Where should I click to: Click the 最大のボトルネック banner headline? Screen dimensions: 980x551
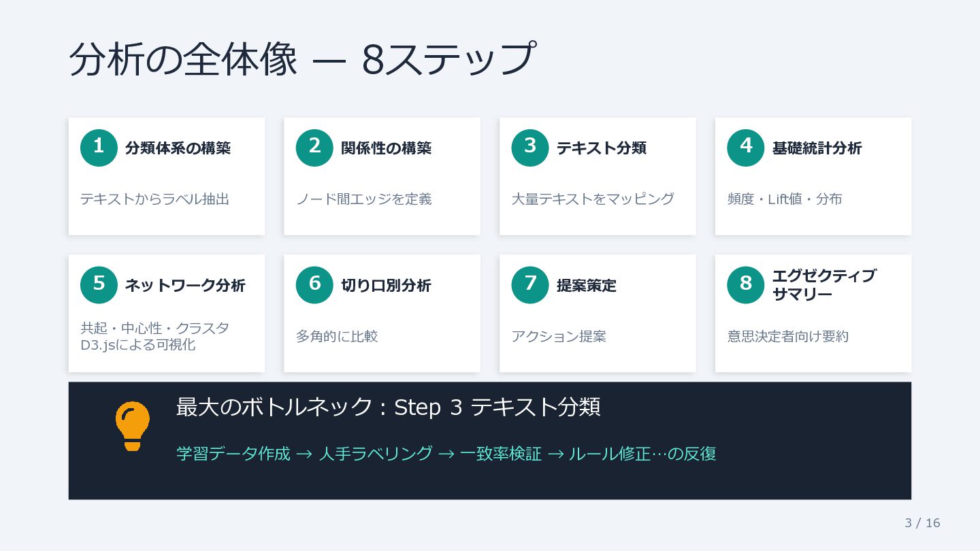[388, 407]
